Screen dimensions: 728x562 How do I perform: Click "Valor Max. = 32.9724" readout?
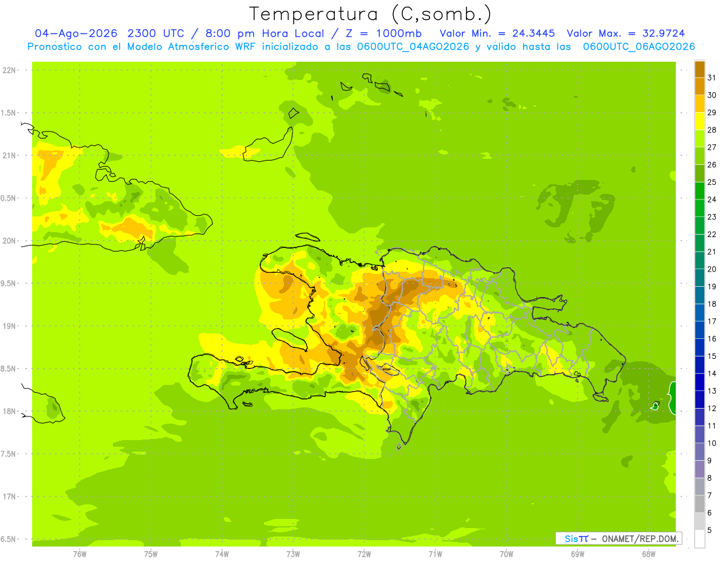(x=625, y=33)
